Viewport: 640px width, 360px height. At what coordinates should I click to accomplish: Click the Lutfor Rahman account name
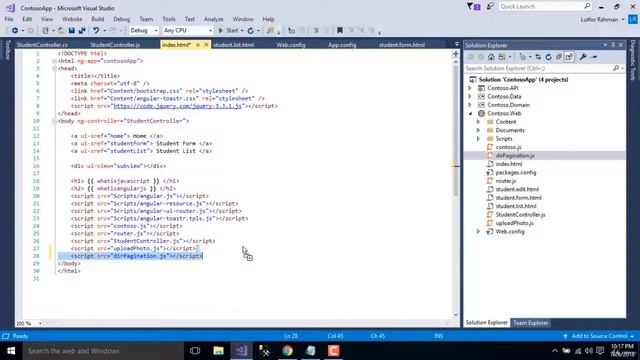(599, 20)
